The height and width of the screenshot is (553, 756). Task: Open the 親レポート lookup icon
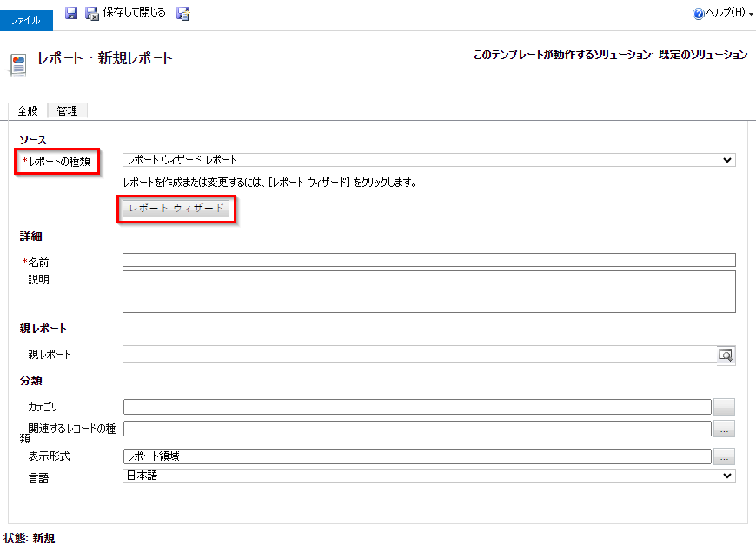725,355
